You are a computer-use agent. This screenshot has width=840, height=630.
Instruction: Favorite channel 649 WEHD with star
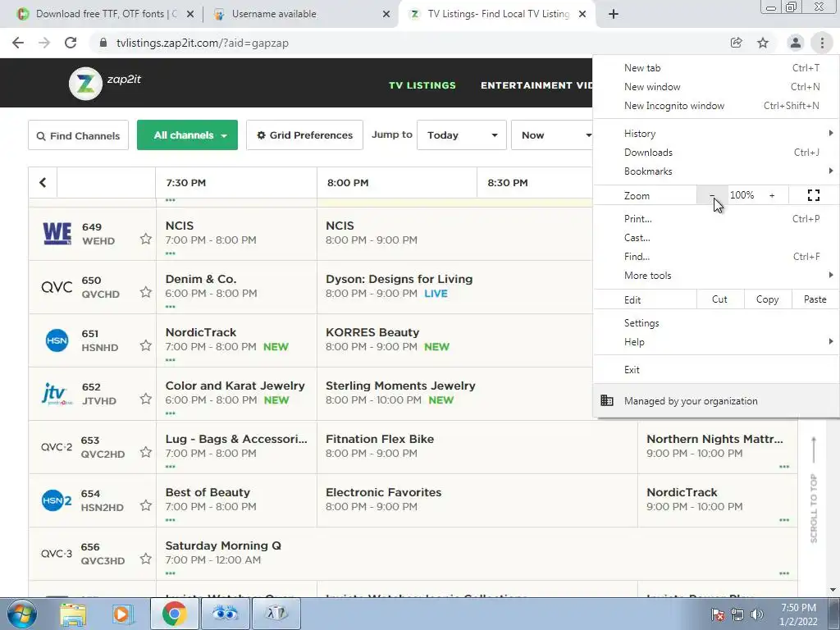(146, 239)
